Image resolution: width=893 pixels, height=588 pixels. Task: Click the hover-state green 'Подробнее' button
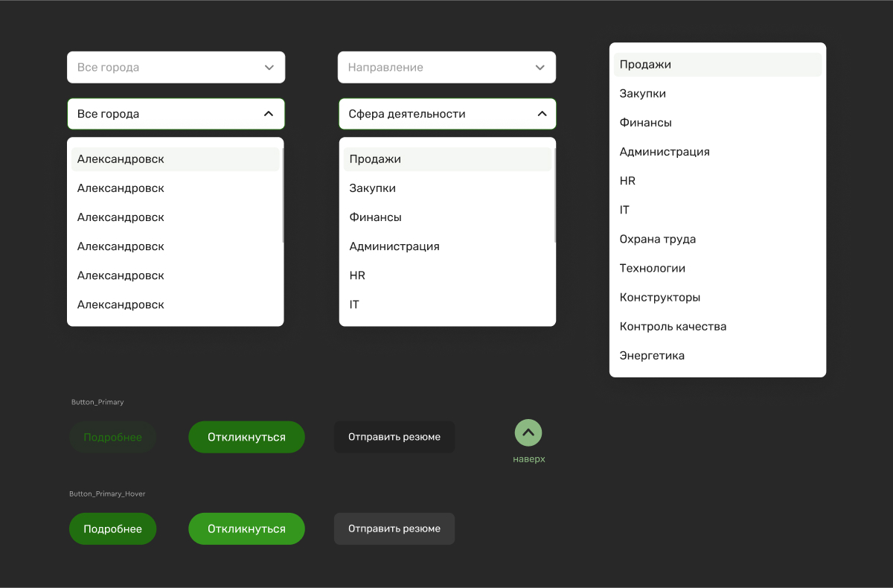(x=112, y=528)
